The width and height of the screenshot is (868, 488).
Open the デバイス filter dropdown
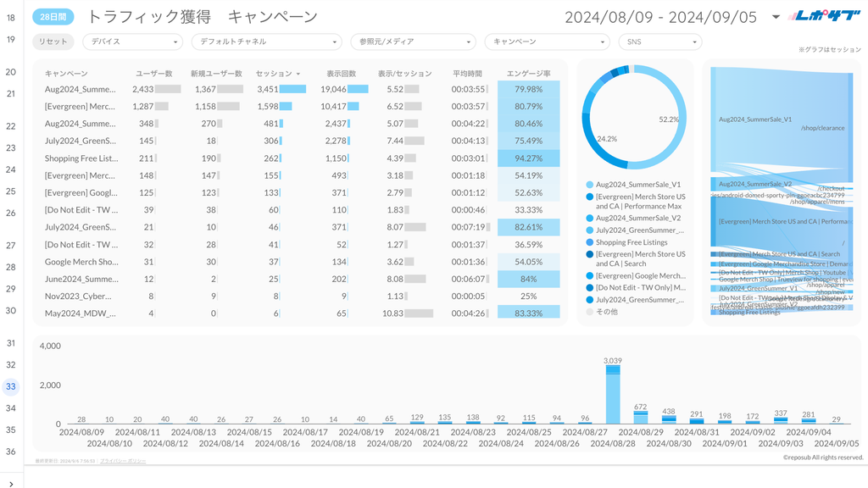(132, 41)
